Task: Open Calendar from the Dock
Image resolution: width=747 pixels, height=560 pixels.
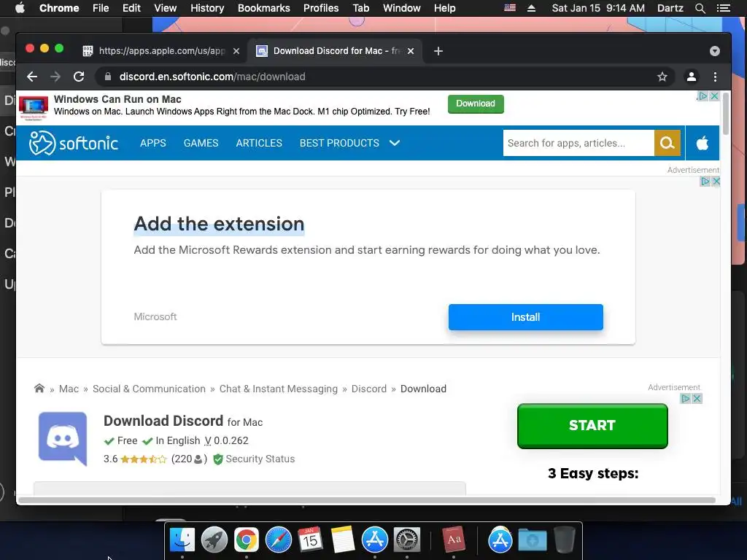Action: click(310, 540)
